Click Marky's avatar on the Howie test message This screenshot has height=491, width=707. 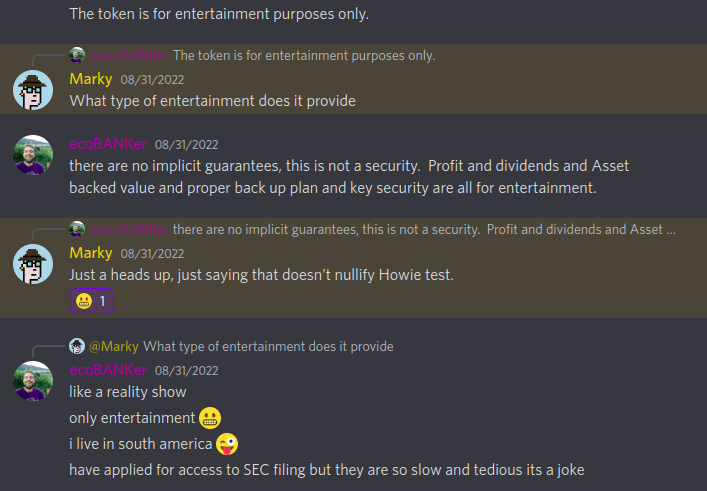click(x=32, y=263)
